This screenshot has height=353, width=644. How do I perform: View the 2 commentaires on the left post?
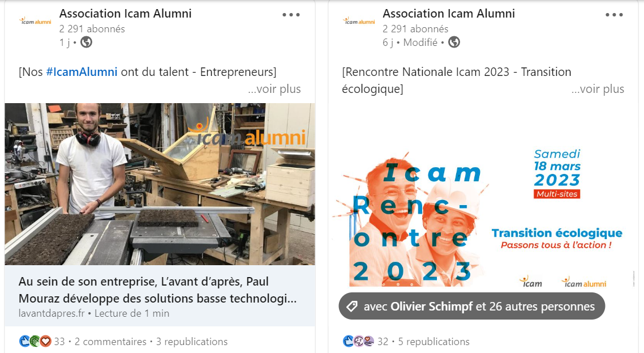(110, 342)
